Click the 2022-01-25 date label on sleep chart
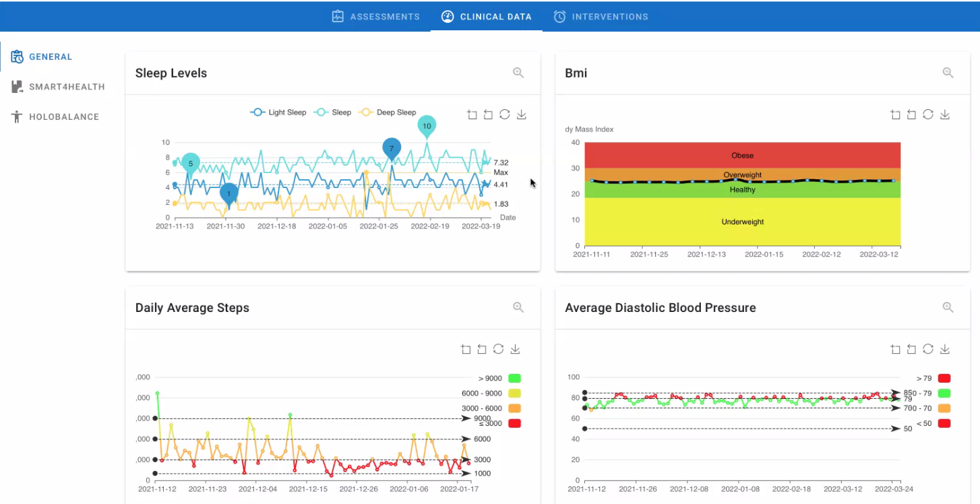The width and height of the screenshot is (980, 504). click(x=379, y=226)
